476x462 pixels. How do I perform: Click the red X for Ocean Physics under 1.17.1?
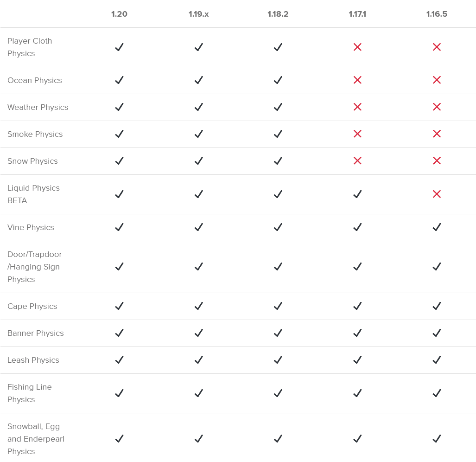357,80
